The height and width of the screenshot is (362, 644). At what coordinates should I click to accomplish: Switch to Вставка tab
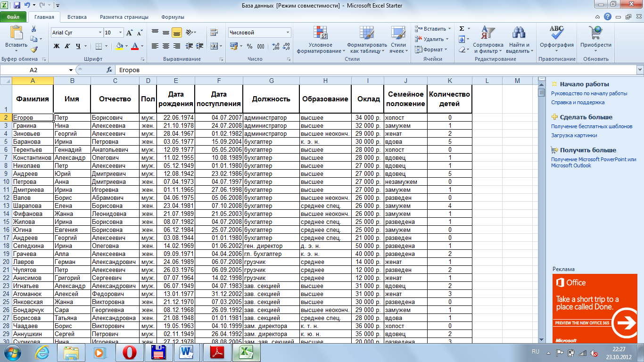[x=77, y=17]
